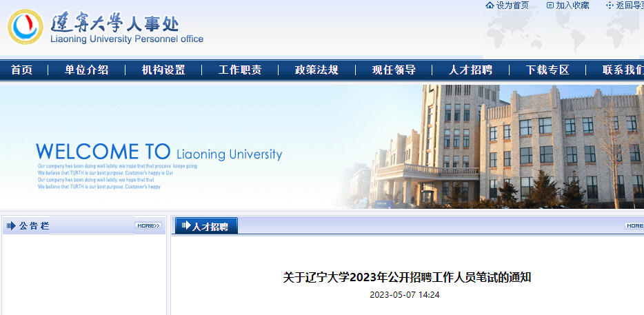Open the 联系我们 menu item
The width and height of the screenshot is (644, 315).
(x=623, y=70)
